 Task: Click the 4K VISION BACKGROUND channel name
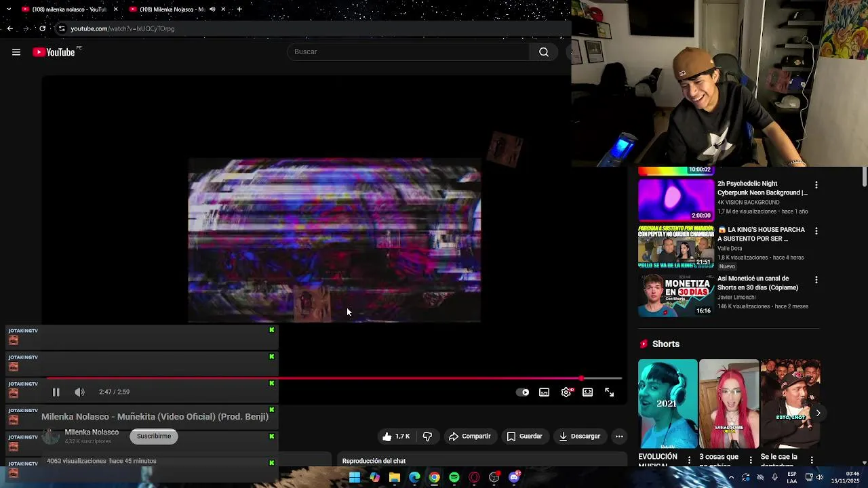749,202
